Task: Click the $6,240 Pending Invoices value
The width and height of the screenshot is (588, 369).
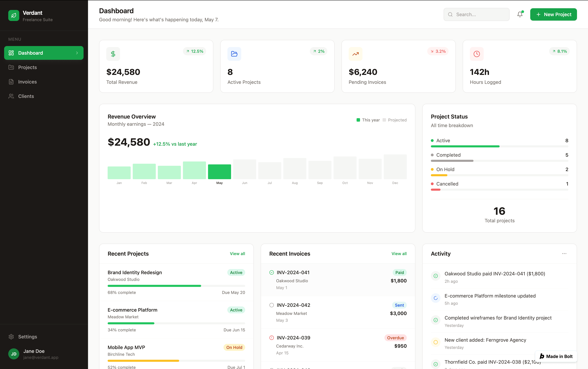Action: (363, 72)
